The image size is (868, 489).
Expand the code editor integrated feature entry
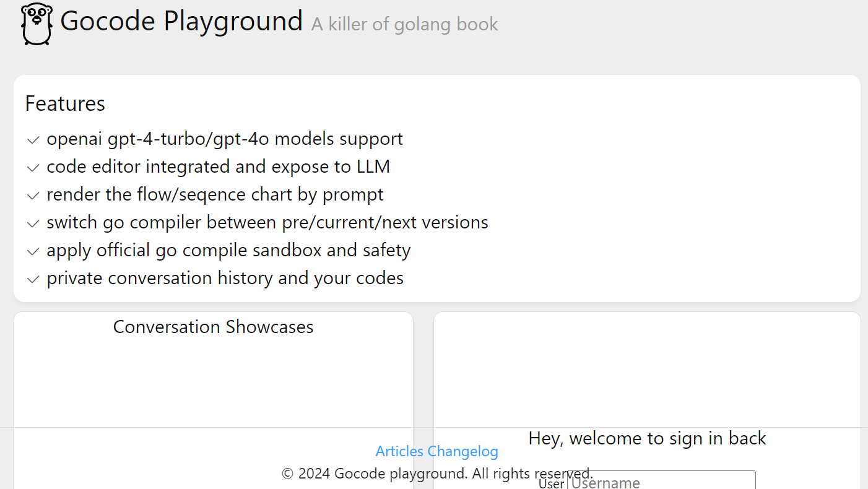tap(218, 167)
